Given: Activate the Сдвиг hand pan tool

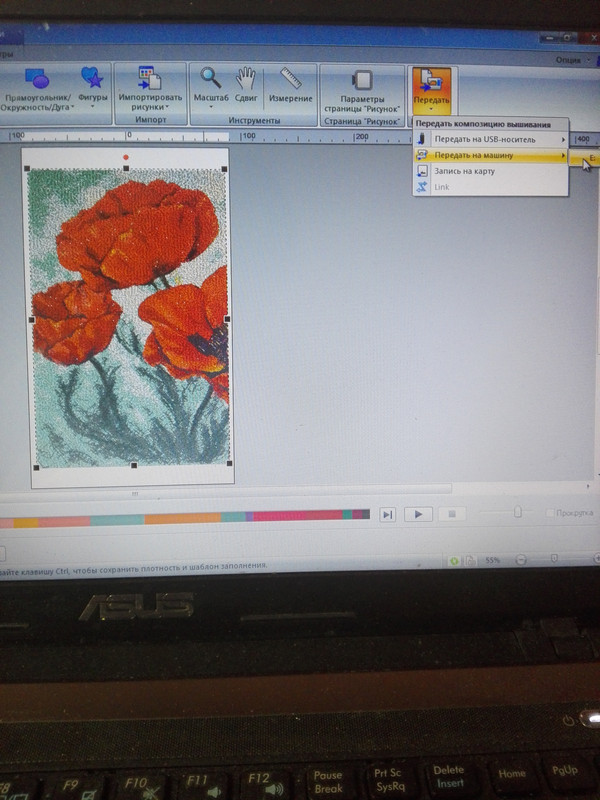Looking at the screenshot, I should coord(245,78).
